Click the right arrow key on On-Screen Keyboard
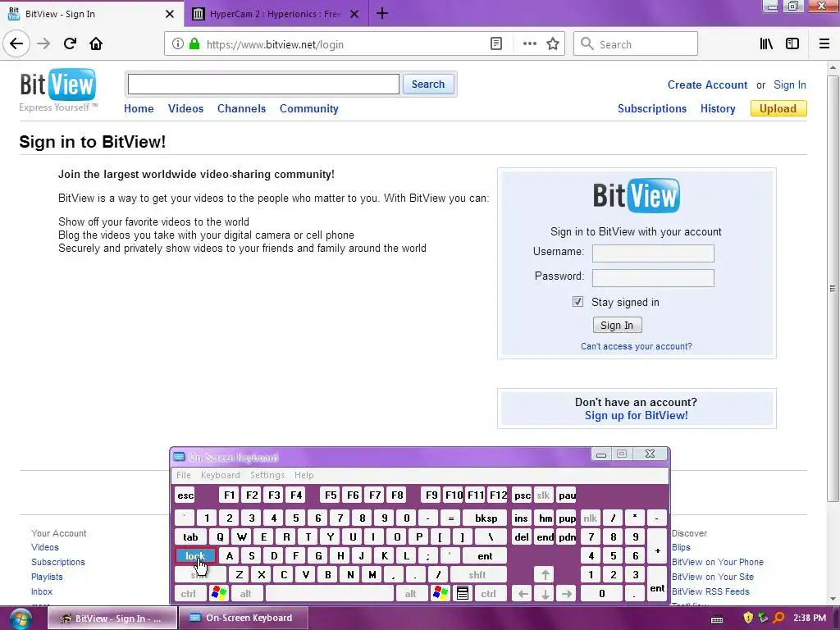840x630 pixels. [x=567, y=594]
